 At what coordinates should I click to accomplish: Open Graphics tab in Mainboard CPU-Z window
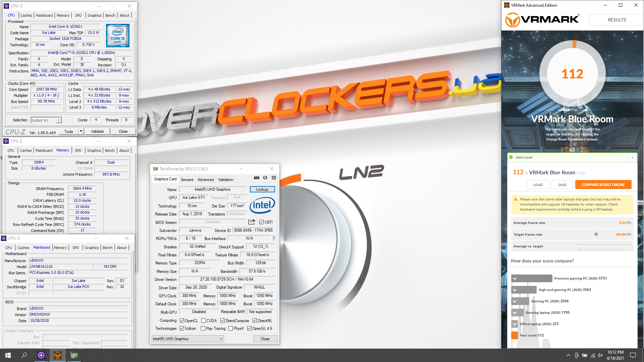point(92,248)
